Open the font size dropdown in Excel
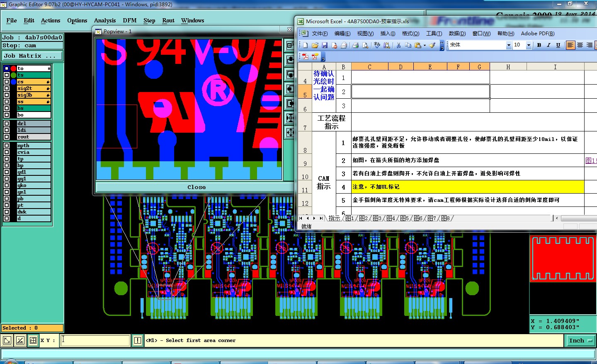 tap(529, 45)
